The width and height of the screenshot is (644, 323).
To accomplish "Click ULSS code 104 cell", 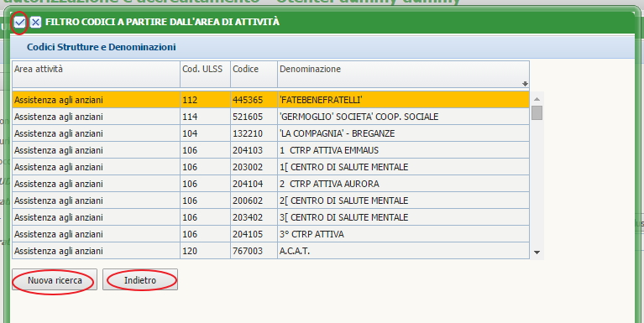I will [x=206, y=133].
